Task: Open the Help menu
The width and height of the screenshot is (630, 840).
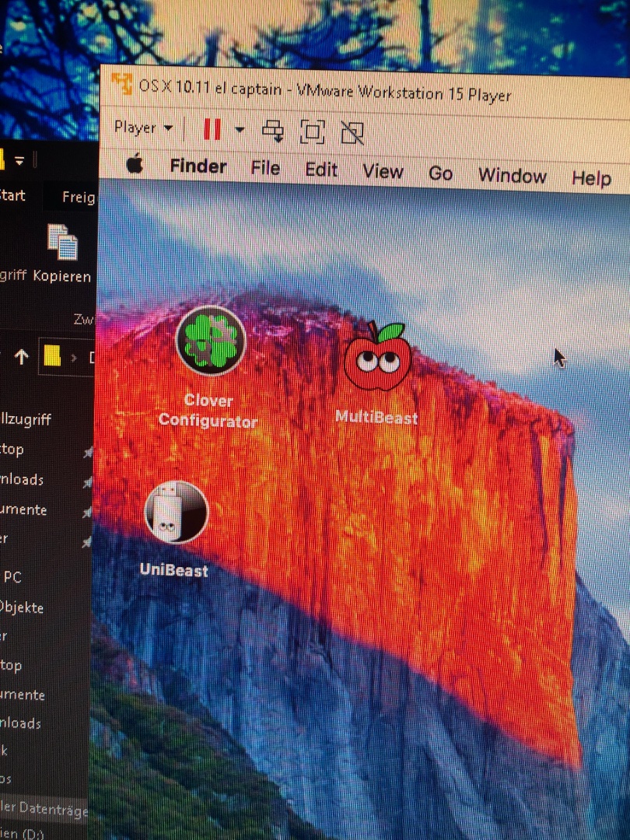Action: [x=591, y=178]
